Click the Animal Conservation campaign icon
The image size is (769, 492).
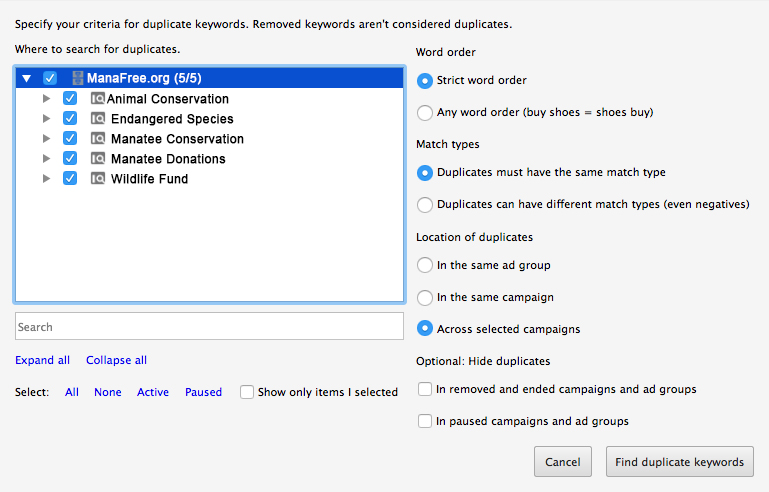point(98,99)
